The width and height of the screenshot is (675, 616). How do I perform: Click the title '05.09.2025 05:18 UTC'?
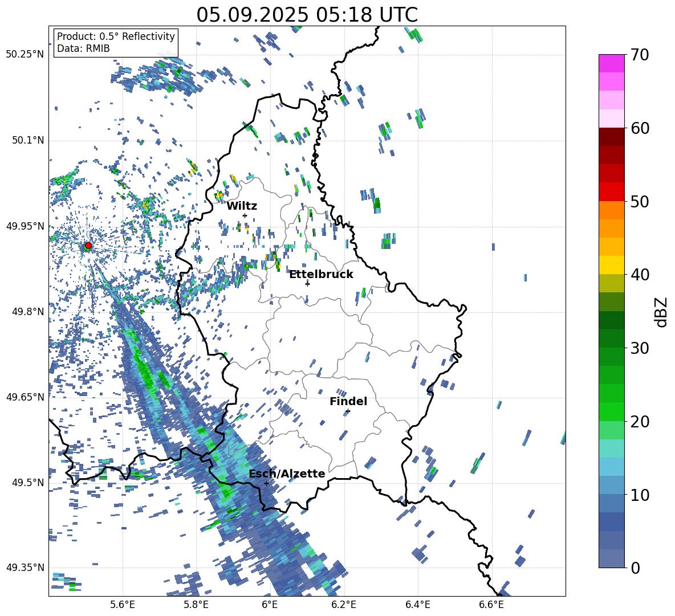coord(307,15)
